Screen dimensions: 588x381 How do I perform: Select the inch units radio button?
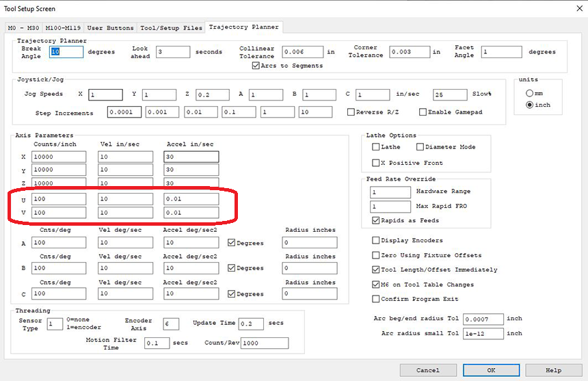pos(529,105)
